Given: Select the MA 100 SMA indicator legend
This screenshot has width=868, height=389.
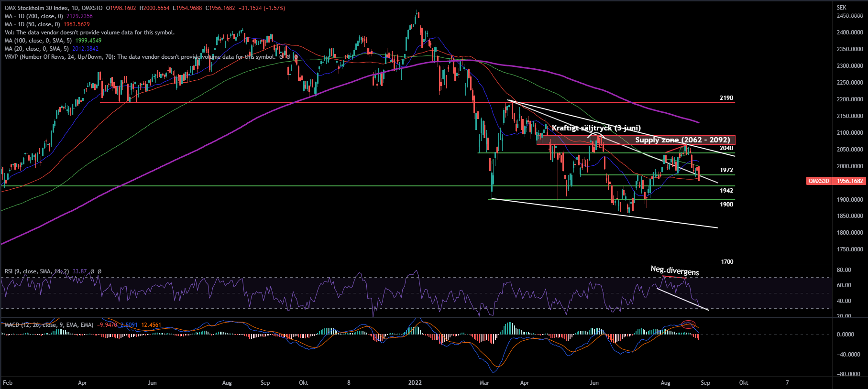Looking at the screenshot, I should point(38,41).
